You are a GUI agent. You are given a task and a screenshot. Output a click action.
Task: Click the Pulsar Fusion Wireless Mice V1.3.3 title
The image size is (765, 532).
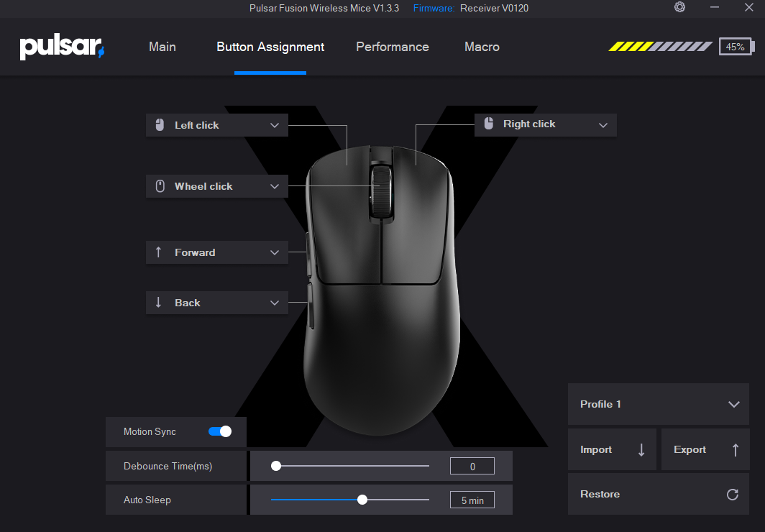point(324,8)
